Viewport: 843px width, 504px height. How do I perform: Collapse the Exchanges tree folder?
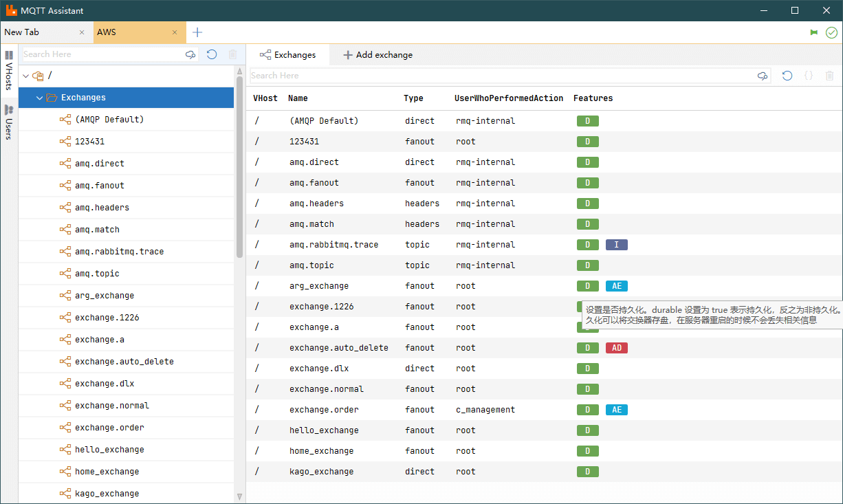pos(39,98)
